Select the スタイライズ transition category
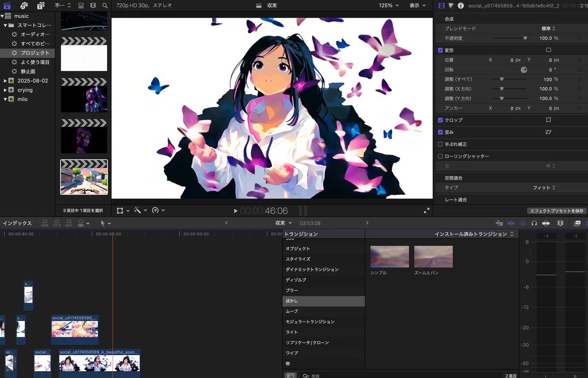This screenshot has width=588, height=378. 323,259
